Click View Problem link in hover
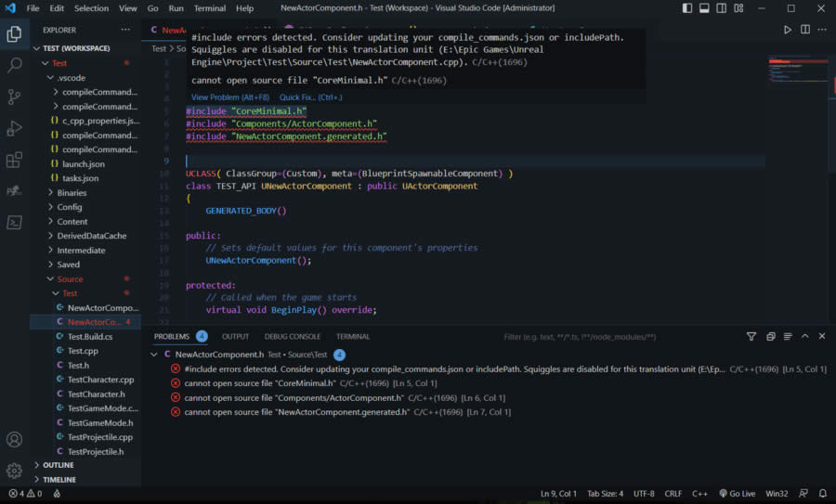 230,97
